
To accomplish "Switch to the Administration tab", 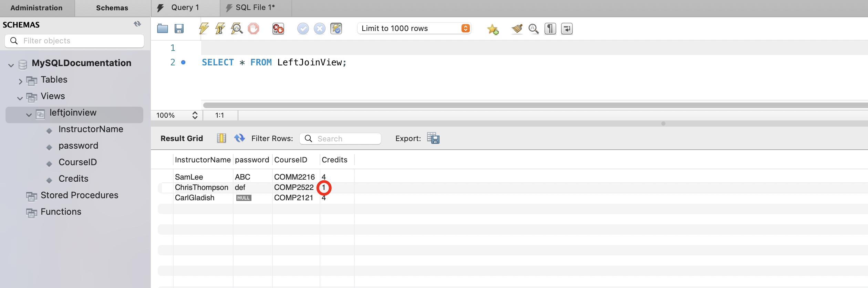I will coord(37,8).
